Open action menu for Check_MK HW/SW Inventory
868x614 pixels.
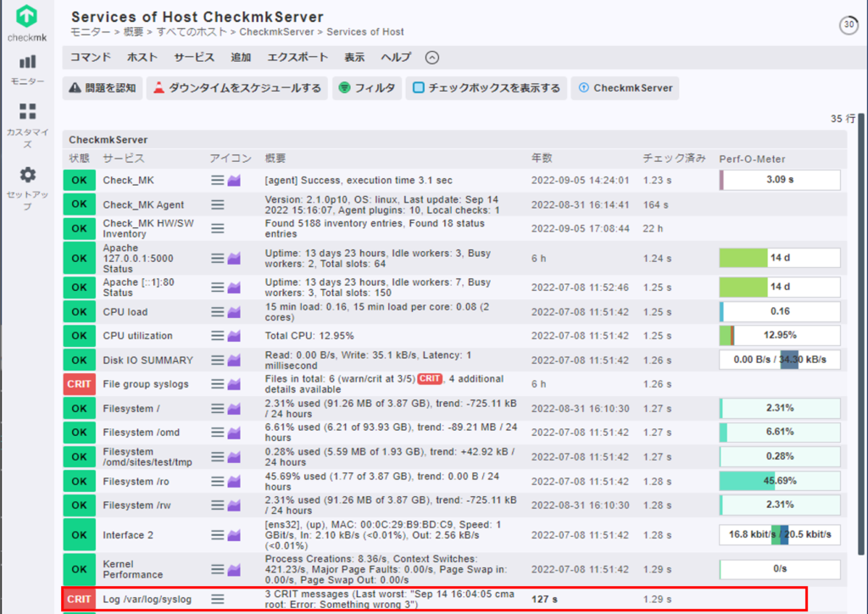(x=218, y=229)
